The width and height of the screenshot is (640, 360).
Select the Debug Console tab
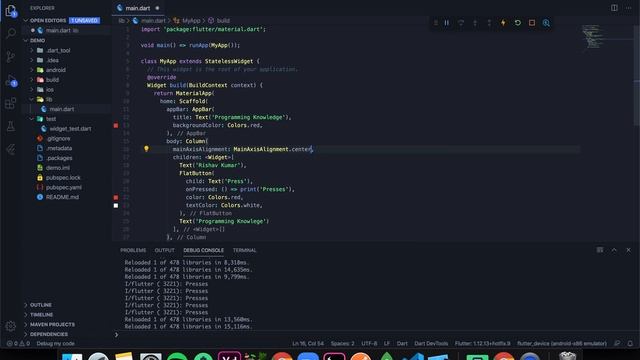coord(203,250)
